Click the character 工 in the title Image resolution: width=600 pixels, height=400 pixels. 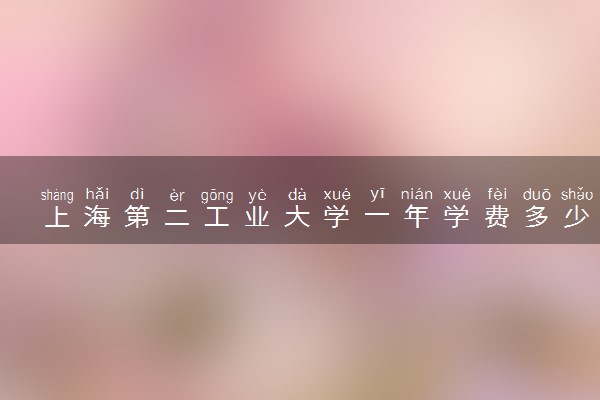click(x=217, y=217)
